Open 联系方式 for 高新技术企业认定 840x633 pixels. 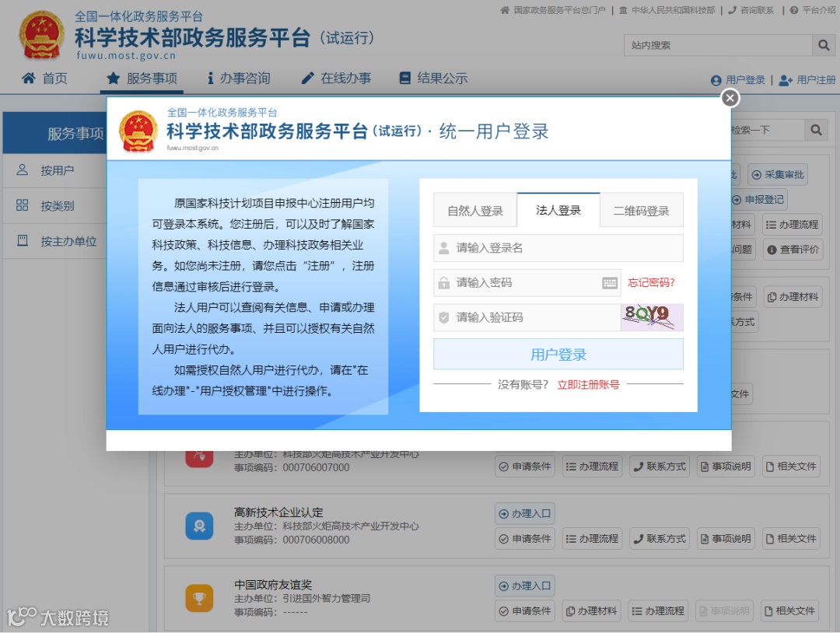click(x=660, y=539)
